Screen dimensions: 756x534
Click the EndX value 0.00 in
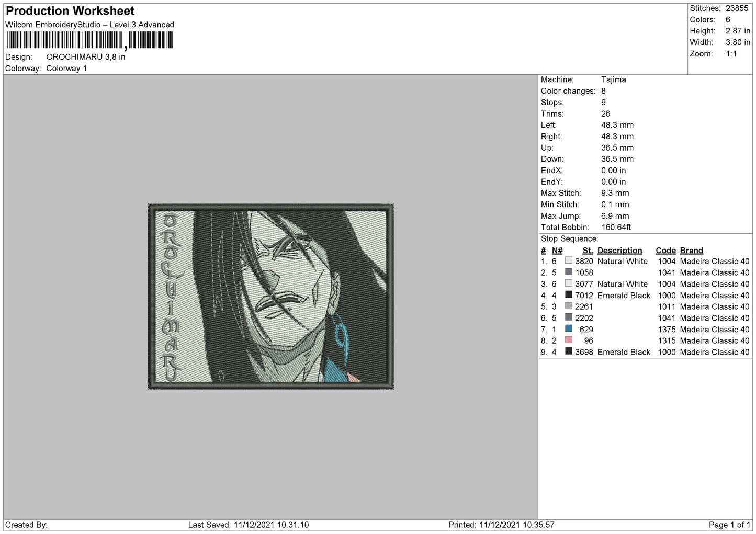(x=613, y=171)
